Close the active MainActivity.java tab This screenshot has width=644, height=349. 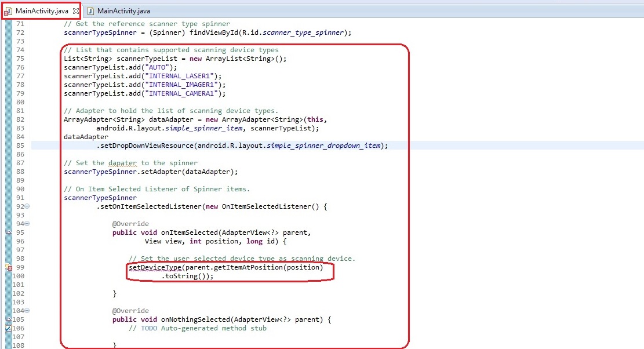click(x=76, y=12)
